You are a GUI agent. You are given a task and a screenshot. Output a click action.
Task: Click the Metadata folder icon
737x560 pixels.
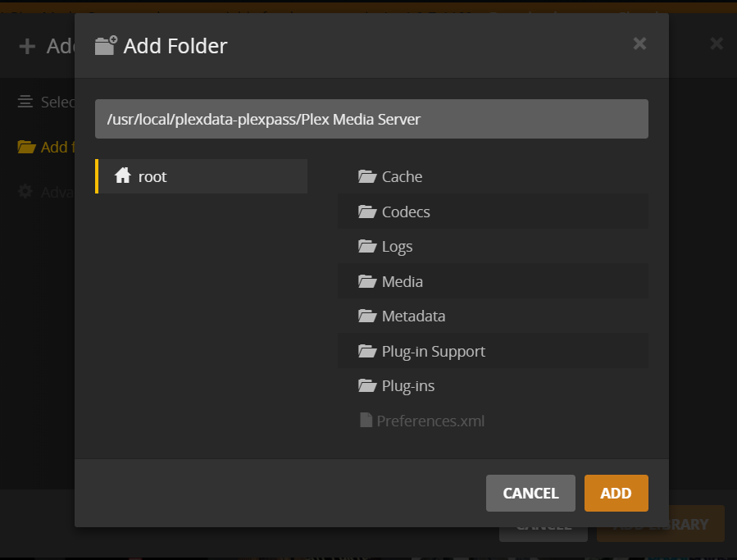click(366, 316)
